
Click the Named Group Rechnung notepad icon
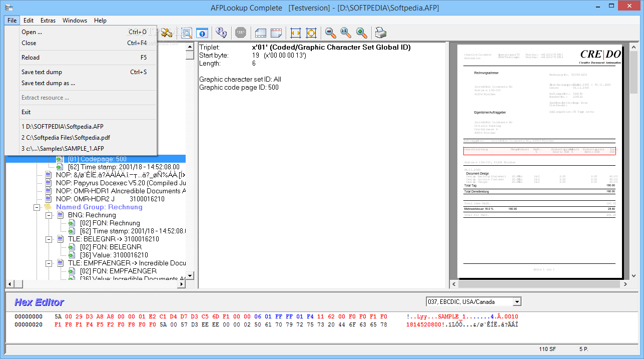point(48,207)
